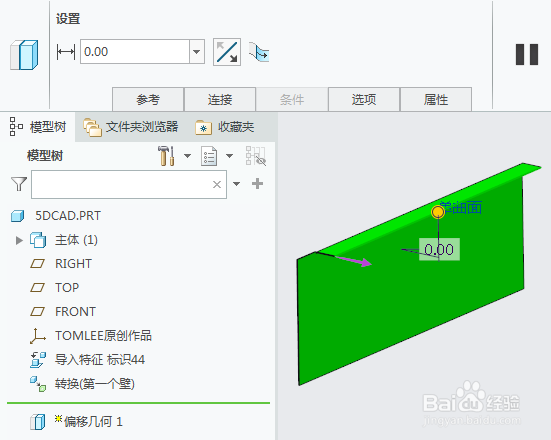Click the yellow drag handle on surface
The height and width of the screenshot is (440, 551).
438,212
